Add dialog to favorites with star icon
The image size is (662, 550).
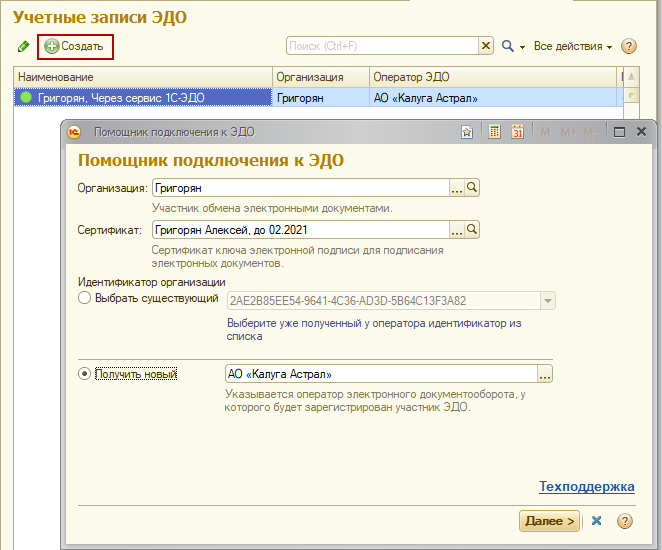[467, 133]
